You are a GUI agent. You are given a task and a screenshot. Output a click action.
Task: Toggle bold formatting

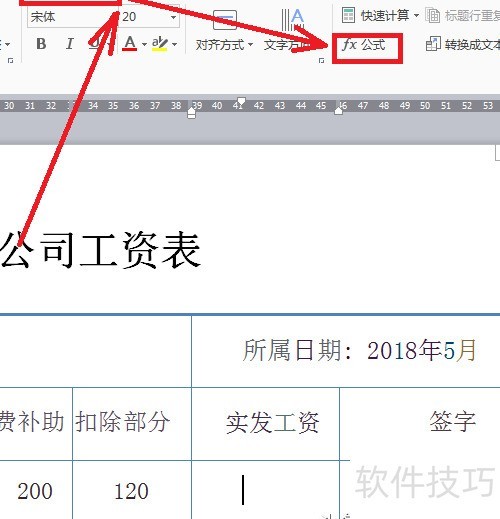(41, 44)
